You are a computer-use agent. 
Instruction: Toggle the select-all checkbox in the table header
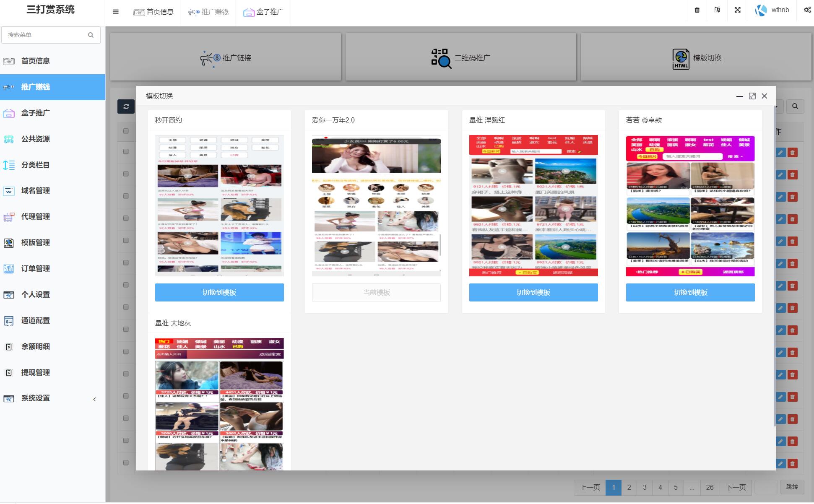[126, 131]
